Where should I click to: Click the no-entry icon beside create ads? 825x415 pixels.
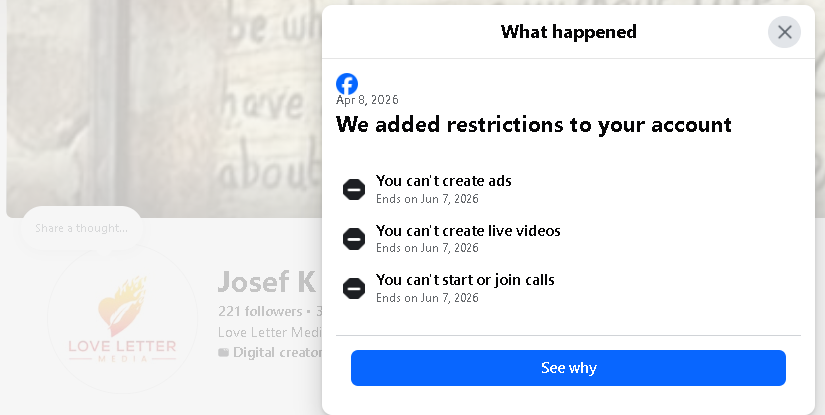tap(354, 189)
